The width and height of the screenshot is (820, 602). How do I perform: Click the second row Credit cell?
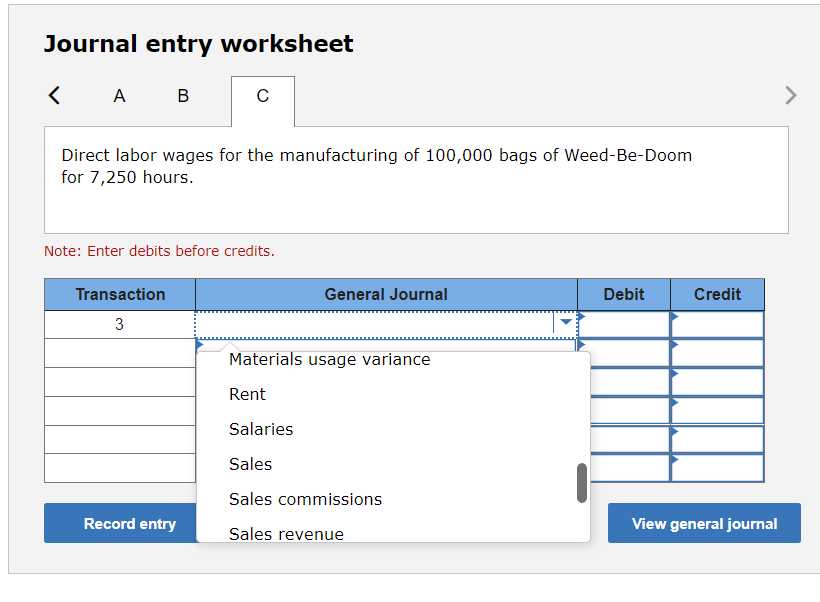(x=717, y=353)
